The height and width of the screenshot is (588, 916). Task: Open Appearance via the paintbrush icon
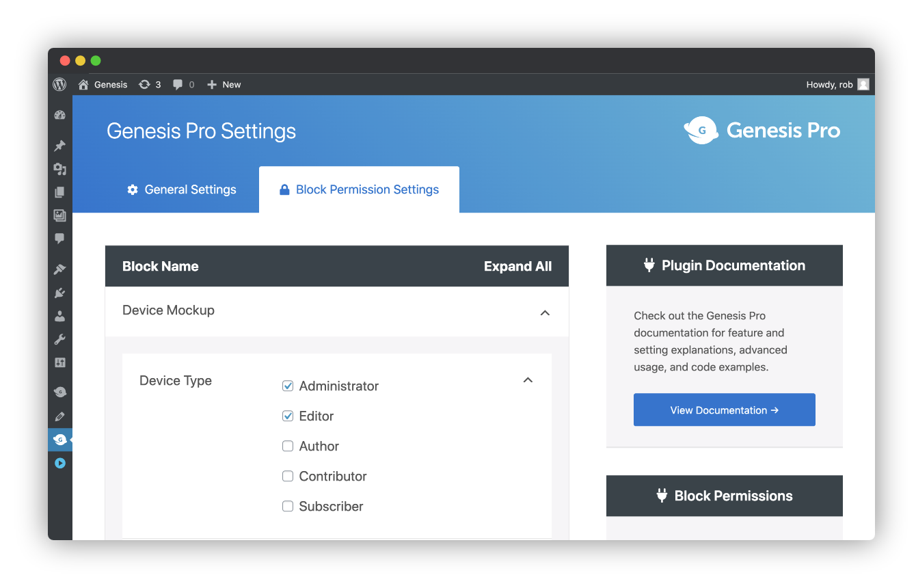[59, 269]
